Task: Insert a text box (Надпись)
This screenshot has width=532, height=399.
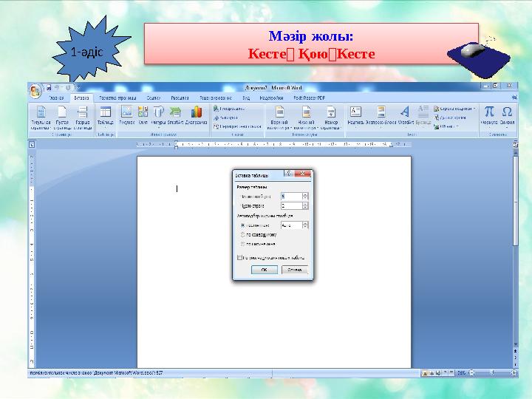Action: pos(355,116)
